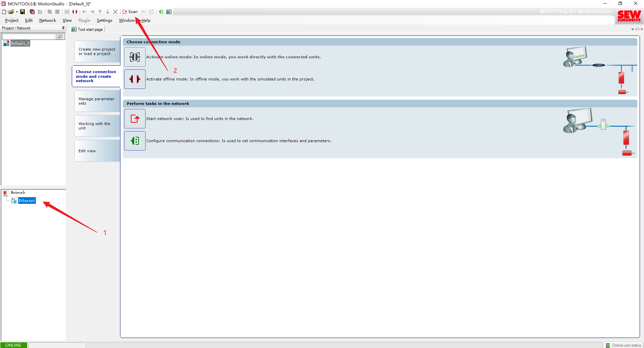The width and height of the screenshot is (644, 348).
Task: Open the Network menu
Action: [48, 20]
